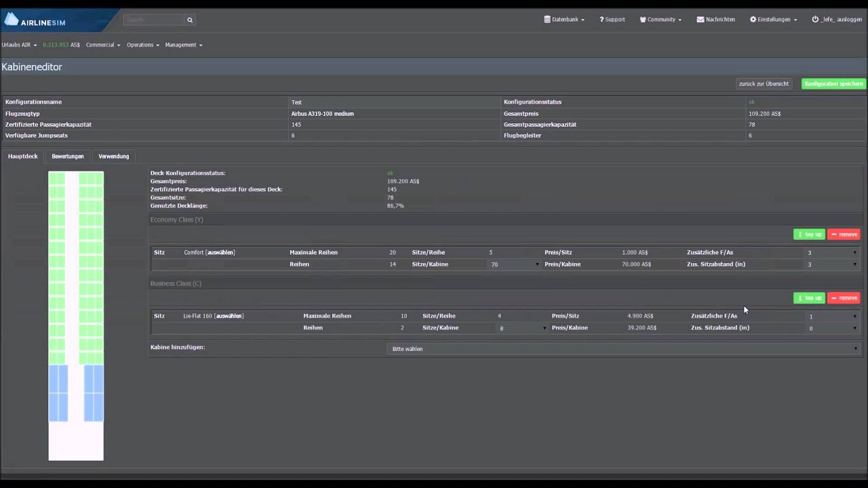Click the green economy seat map area
The image size is (868, 488).
tap(76, 268)
